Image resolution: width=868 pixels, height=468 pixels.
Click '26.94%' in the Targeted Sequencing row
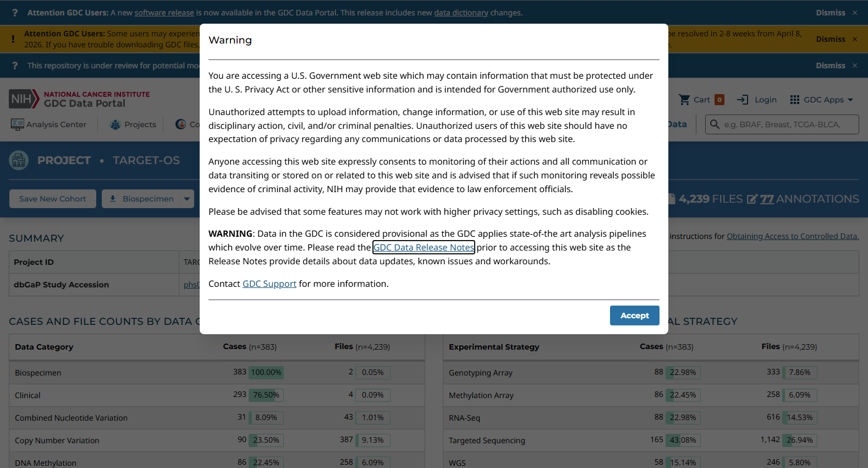click(x=800, y=440)
